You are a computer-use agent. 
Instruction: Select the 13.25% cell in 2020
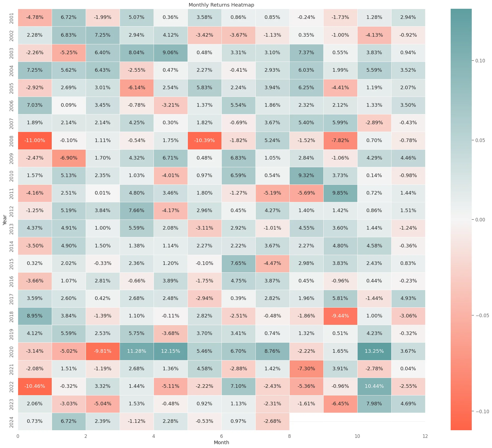point(374,351)
